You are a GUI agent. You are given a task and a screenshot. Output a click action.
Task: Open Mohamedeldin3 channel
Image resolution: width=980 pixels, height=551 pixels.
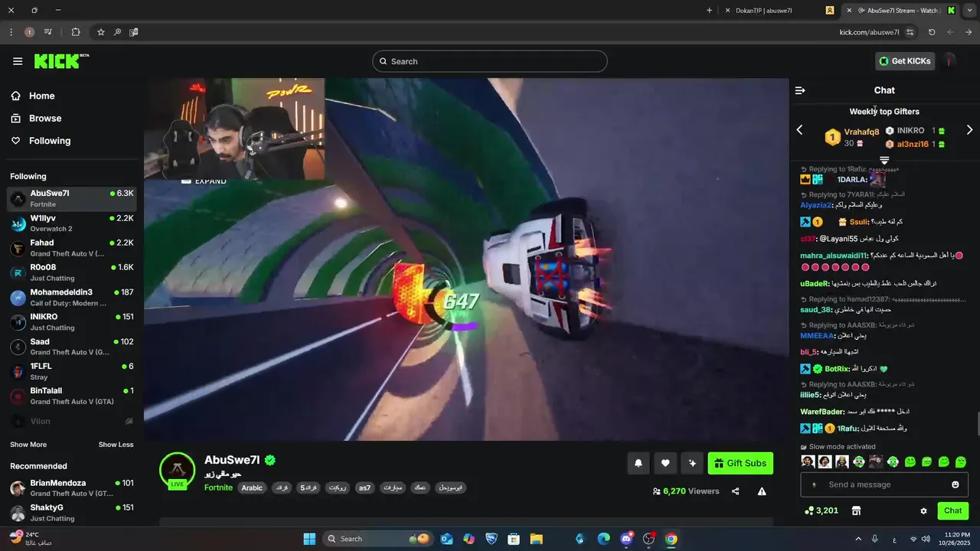click(x=72, y=298)
